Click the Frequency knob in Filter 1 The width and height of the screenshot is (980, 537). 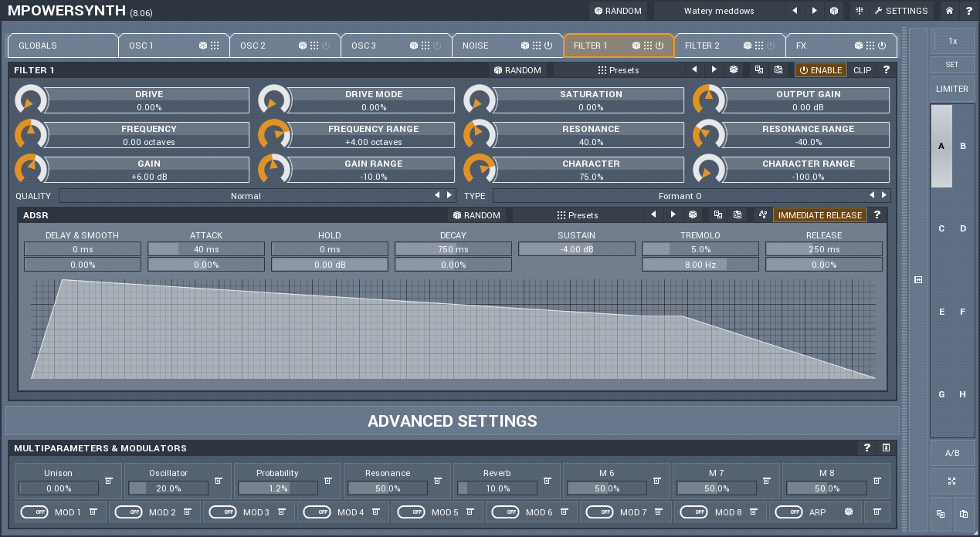pyautogui.click(x=31, y=134)
